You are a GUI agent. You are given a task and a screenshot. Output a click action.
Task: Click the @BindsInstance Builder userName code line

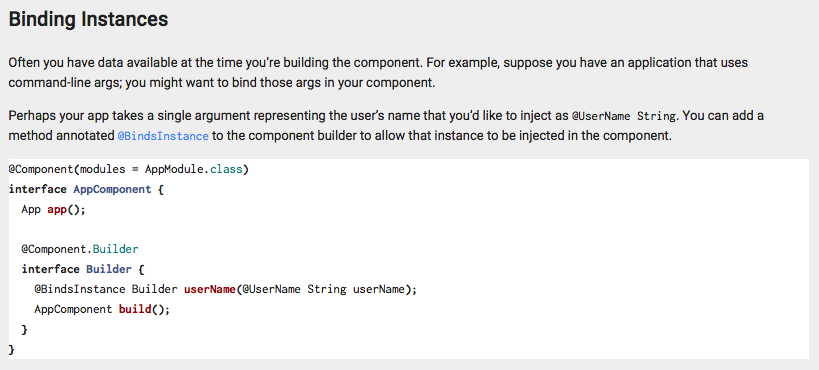pos(226,289)
